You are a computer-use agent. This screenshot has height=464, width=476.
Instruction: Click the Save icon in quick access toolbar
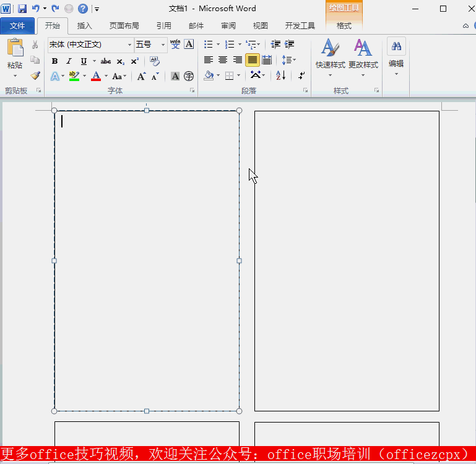(x=22, y=9)
